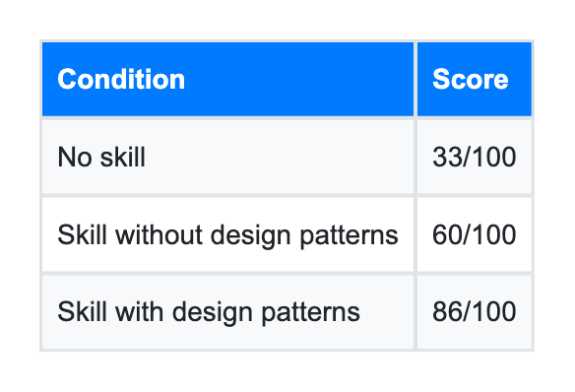The image size is (575, 392).
Task: Select the 86/100 score cell
Action: 475,312
